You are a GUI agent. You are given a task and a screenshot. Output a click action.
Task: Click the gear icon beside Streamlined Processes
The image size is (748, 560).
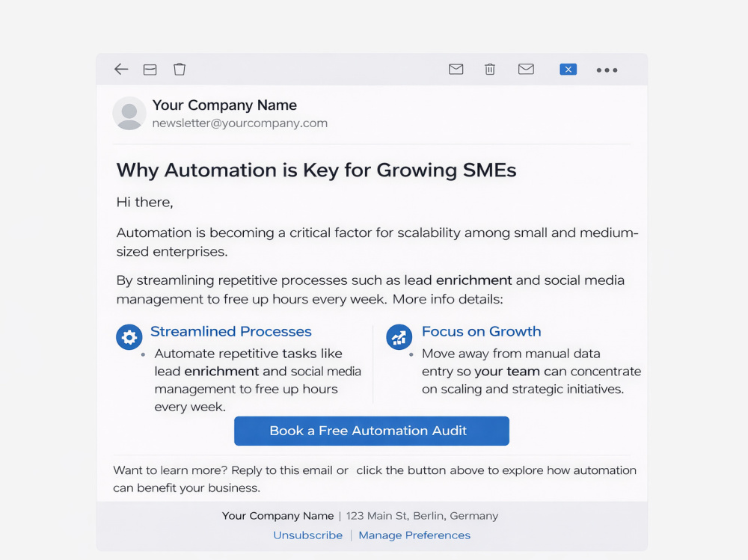[x=129, y=337]
